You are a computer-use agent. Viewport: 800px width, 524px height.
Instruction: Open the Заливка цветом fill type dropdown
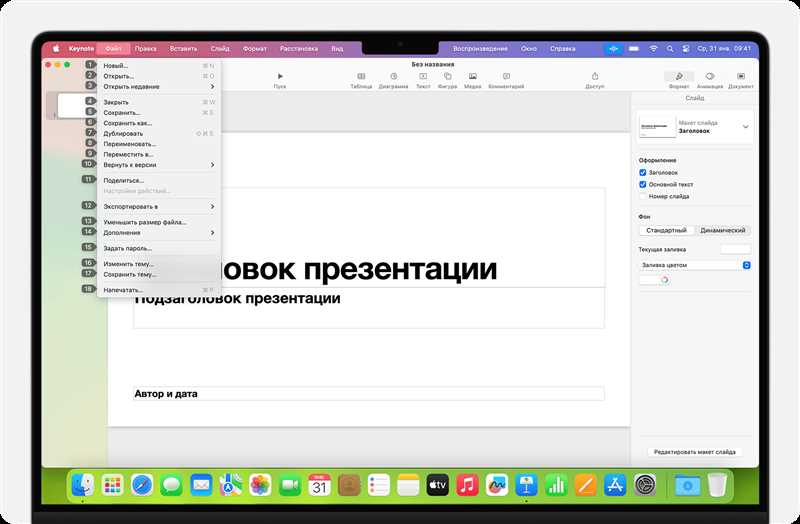[694, 265]
